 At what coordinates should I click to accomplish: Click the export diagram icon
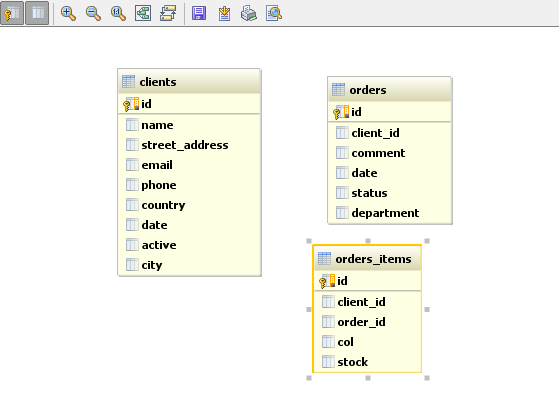pyautogui.click(x=224, y=14)
